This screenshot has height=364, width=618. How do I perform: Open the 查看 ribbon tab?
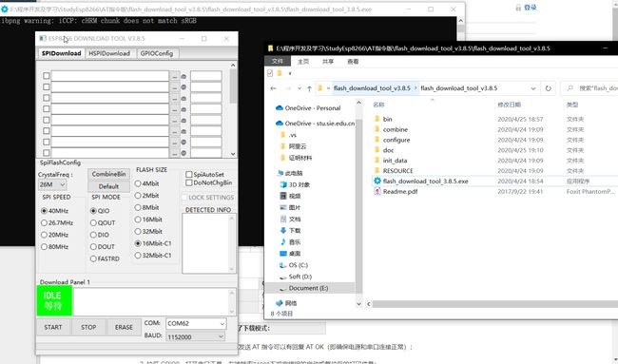tap(353, 62)
